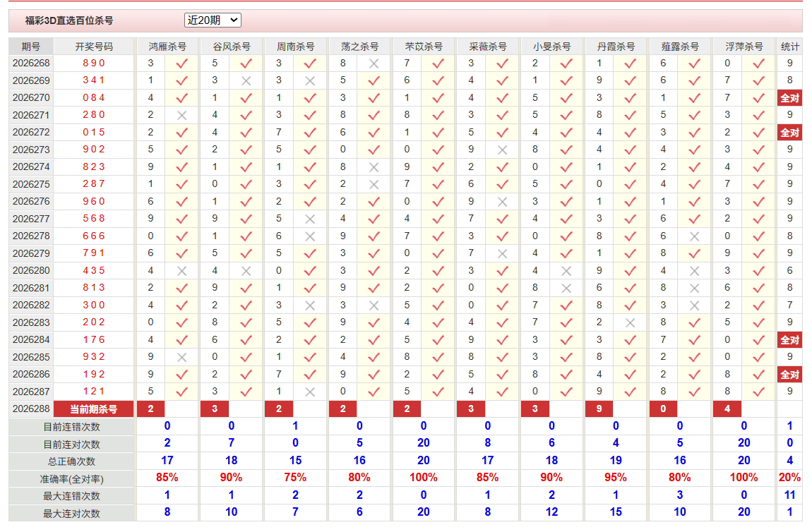The width and height of the screenshot is (812, 532).
Task: Click the 95% accuracy value for 丹霞杀号
Action: (x=616, y=478)
